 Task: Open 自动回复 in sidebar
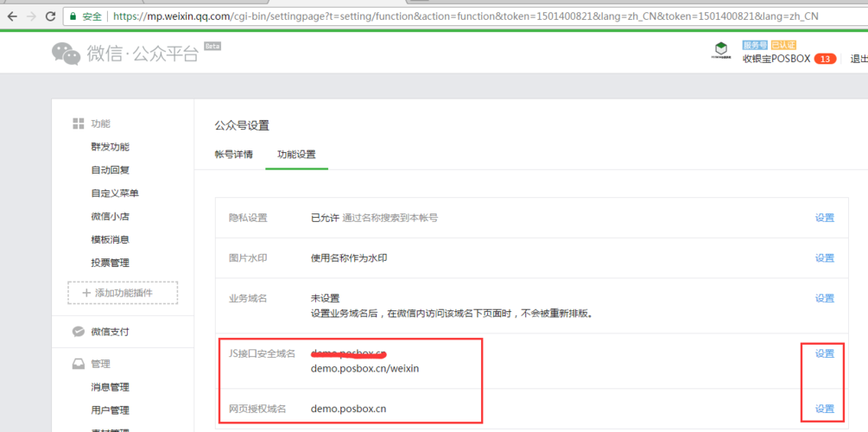(111, 170)
